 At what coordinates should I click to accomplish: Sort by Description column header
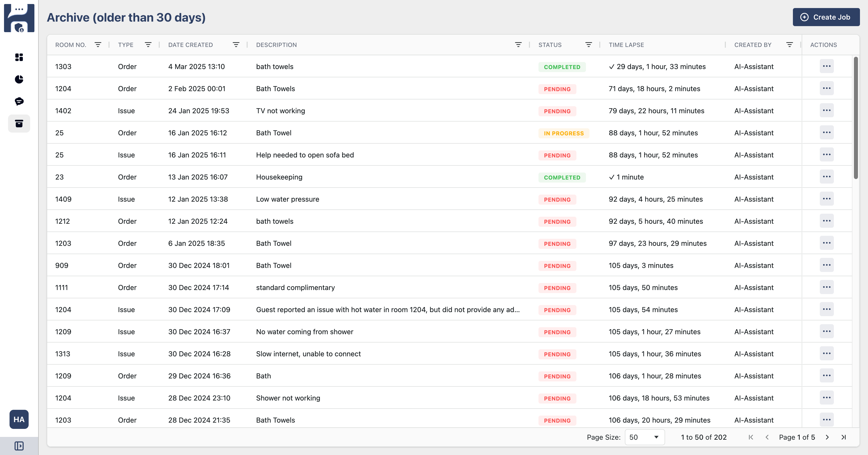[x=276, y=45]
